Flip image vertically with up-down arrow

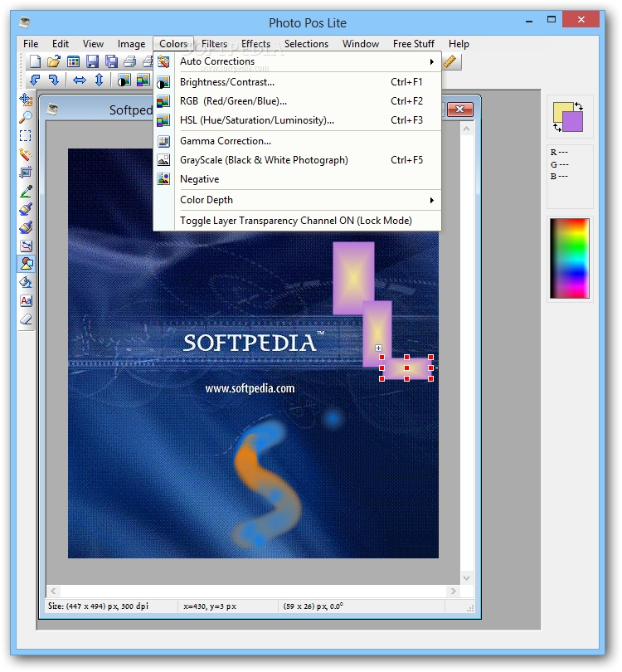99,80
